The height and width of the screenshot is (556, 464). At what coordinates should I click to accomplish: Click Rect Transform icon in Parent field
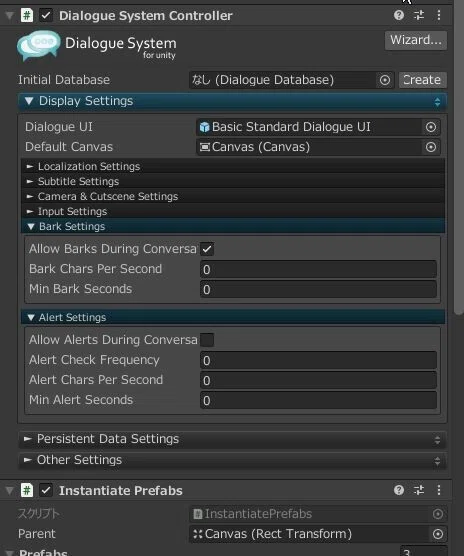198,534
